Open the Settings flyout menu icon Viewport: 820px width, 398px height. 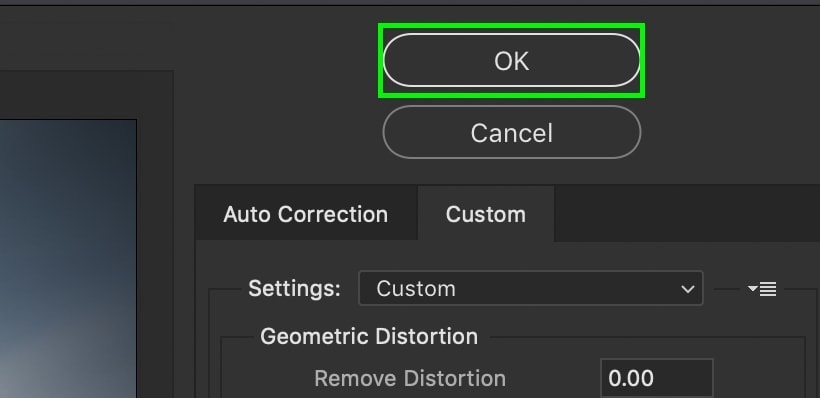pyautogui.click(x=762, y=289)
